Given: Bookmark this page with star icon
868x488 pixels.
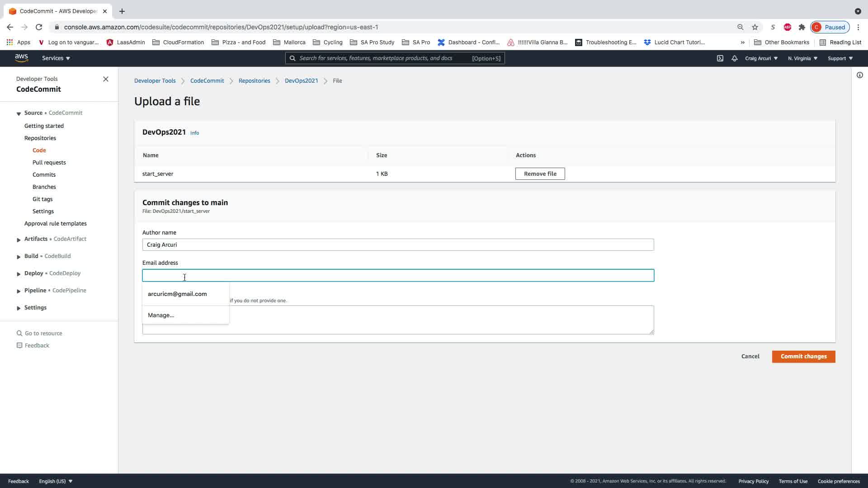Looking at the screenshot, I should click(x=755, y=27).
